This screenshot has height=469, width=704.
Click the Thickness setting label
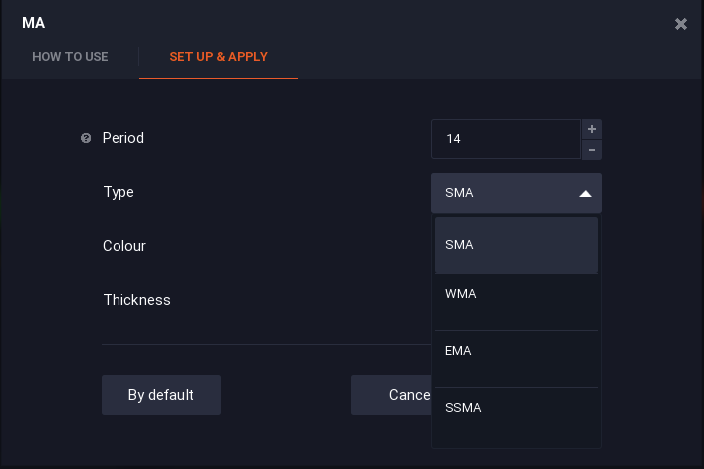pyautogui.click(x=137, y=300)
